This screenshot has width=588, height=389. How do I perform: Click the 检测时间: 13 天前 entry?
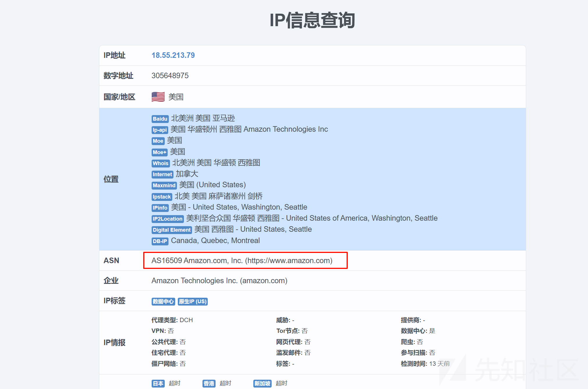point(425,364)
